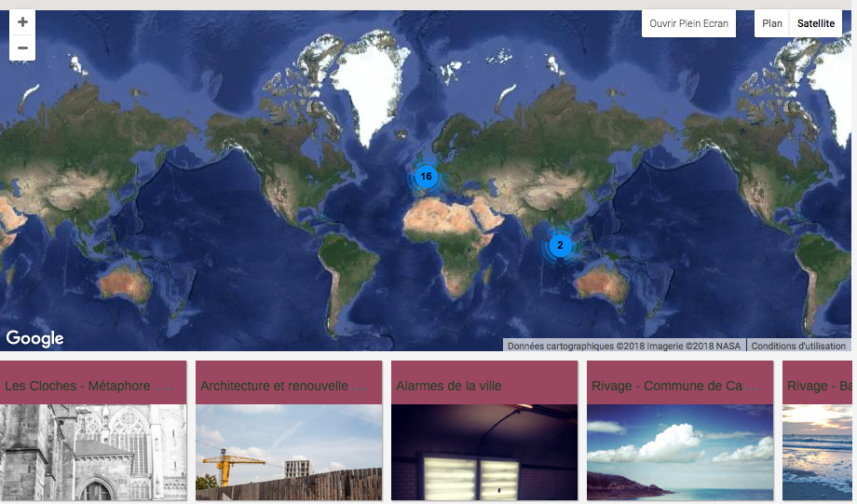
Task: Select the yellow crane construction thumbnail
Action: 289,452
